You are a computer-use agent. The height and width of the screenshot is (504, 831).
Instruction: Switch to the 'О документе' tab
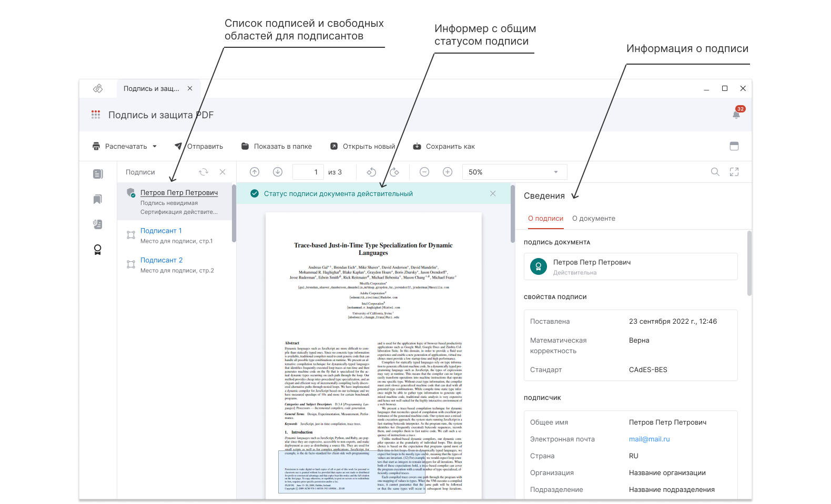point(594,219)
